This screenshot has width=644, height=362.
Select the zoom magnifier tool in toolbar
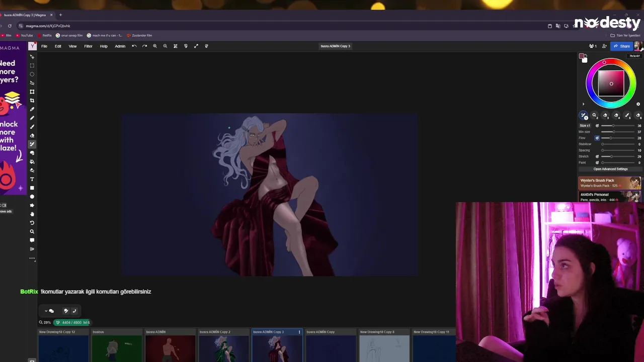[x=32, y=232]
